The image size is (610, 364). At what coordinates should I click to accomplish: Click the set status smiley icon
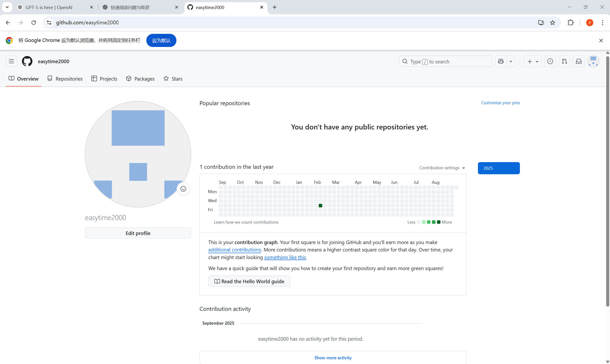coord(183,189)
